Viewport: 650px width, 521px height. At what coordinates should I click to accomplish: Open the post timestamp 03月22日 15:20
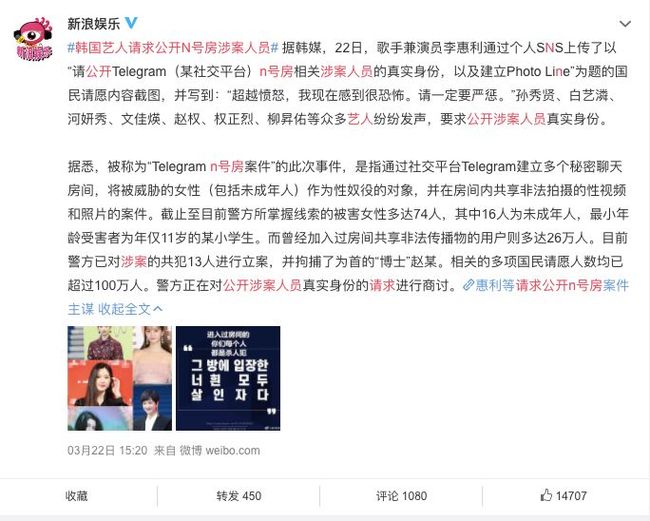107,451
